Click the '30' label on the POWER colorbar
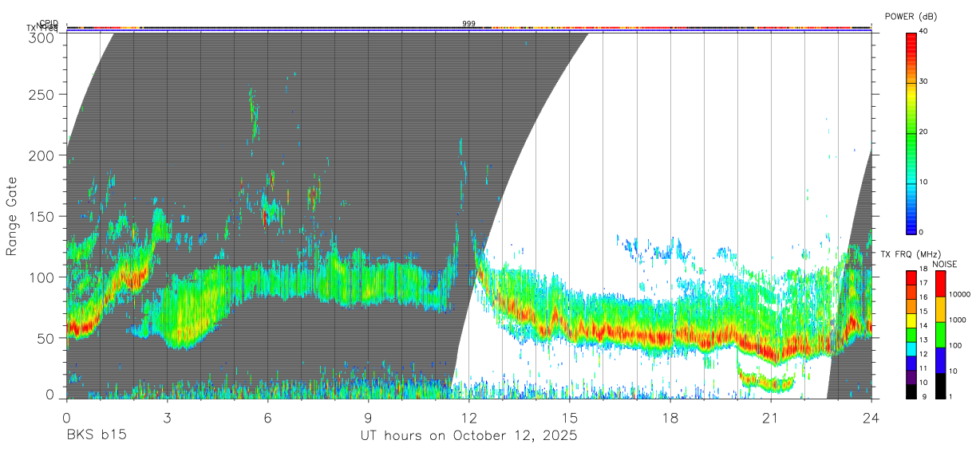Image resolution: width=980 pixels, height=452 pixels. [x=923, y=81]
